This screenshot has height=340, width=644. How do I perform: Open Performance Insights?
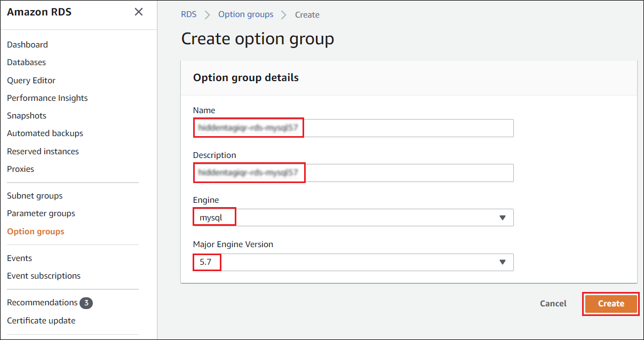coord(47,98)
